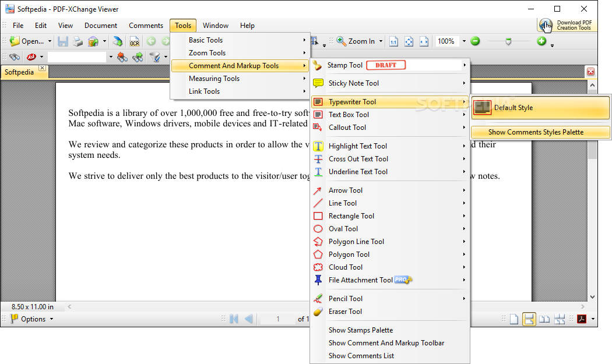The height and width of the screenshot is (364, 612).
Task: Click the Open file button
Action: (27, 41)
